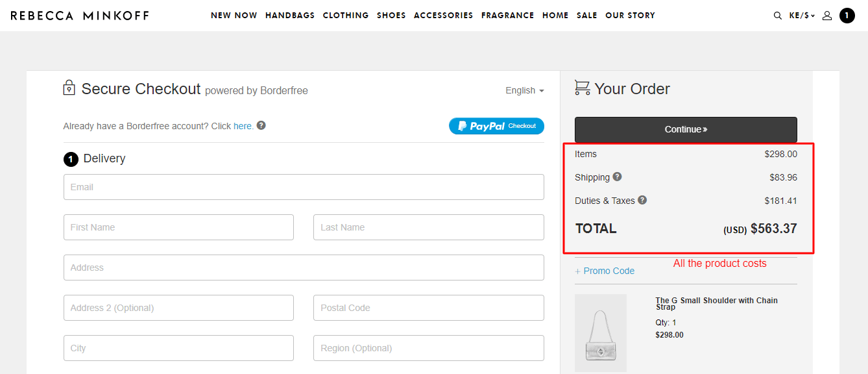The width and height of the screenshot is (868, 374).
Task: Click the PayPal Checkout button
Action: tap(496, 126)
